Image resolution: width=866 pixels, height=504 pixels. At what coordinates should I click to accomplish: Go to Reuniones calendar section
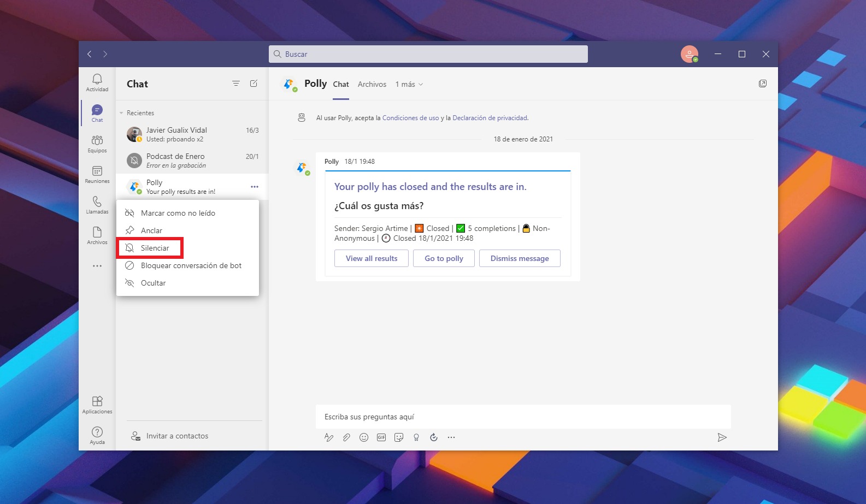point(97,175)
